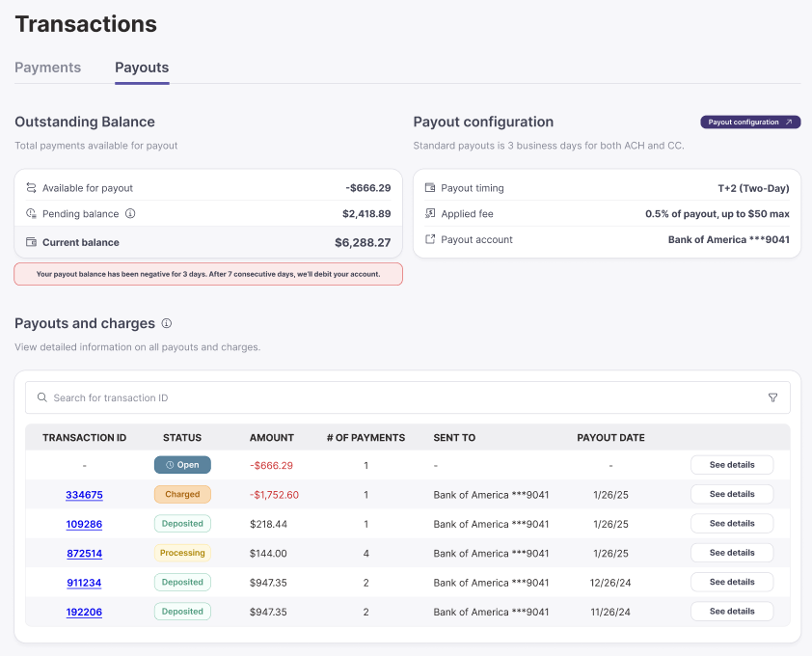See details for the Open payout row
This screenshot has width=812, height=656.
[x=732, y=465]
